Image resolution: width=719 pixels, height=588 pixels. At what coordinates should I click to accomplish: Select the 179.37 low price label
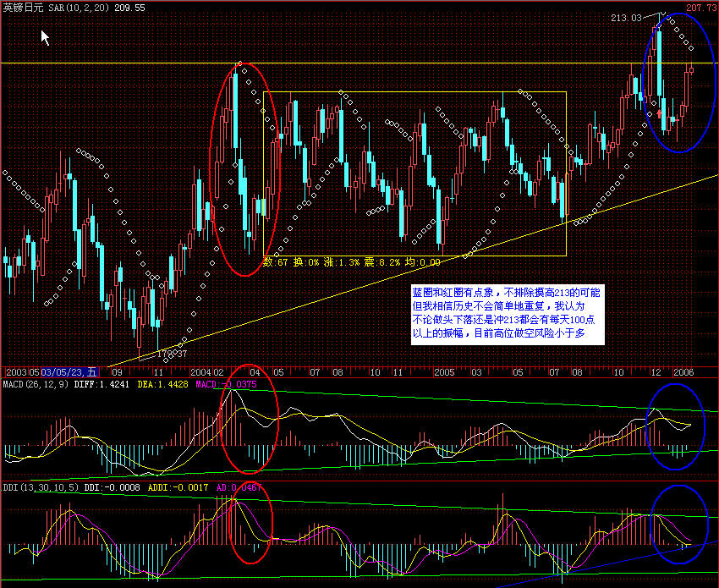point(172,354)
